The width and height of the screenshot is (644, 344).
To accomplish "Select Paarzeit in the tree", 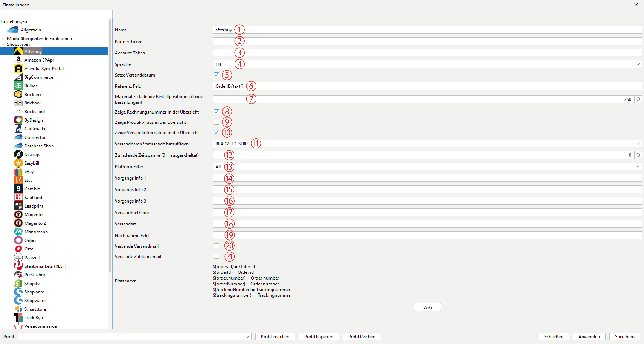I will 32,257.
